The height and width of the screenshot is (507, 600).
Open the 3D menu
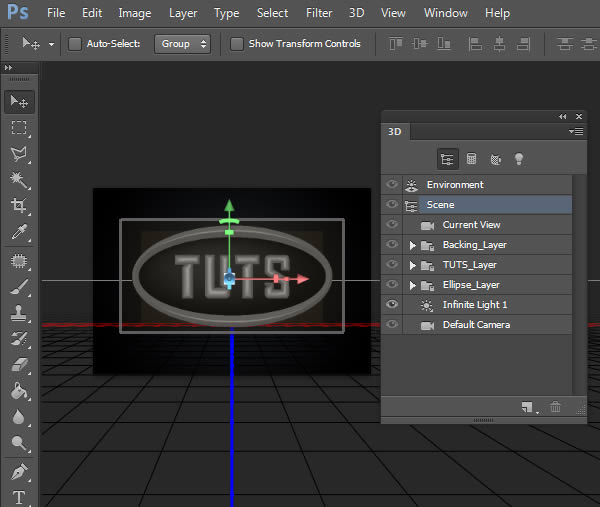click(356, 13)
